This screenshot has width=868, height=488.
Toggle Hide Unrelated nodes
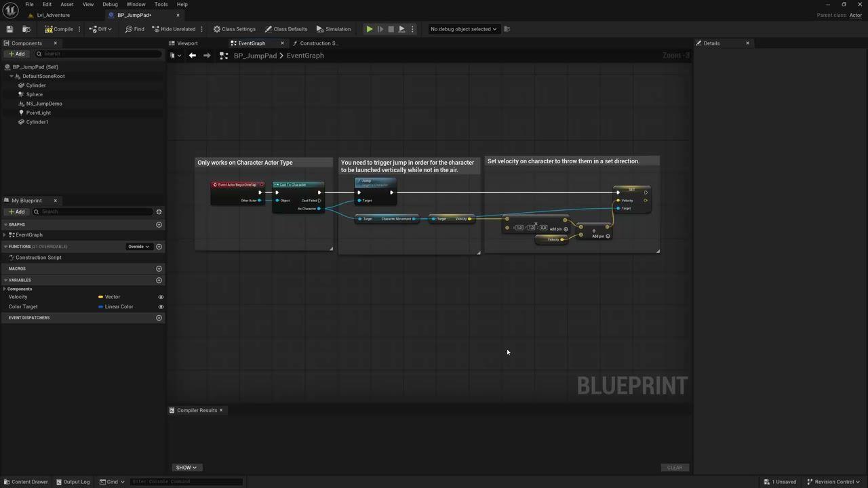click(174, 29)
